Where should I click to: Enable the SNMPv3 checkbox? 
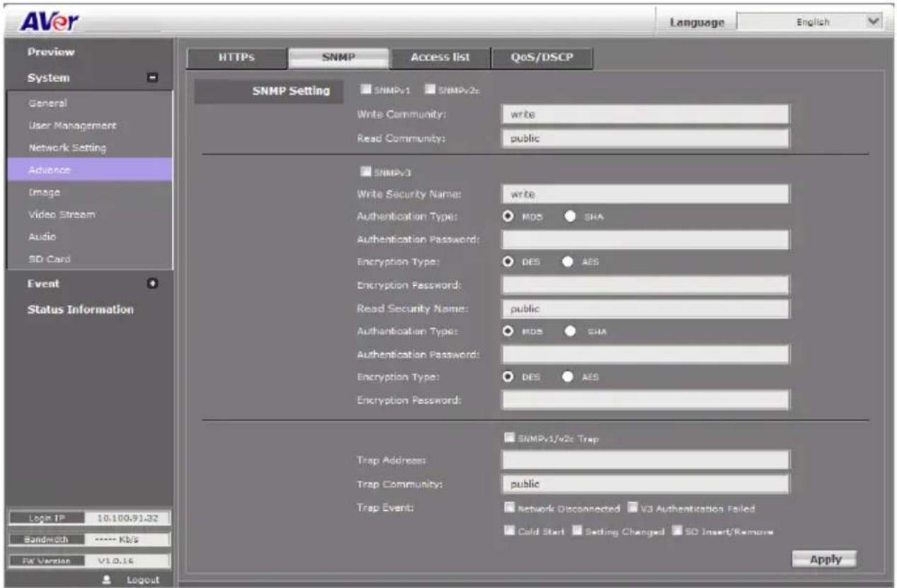pyautogui.click(x=365, y=171)
